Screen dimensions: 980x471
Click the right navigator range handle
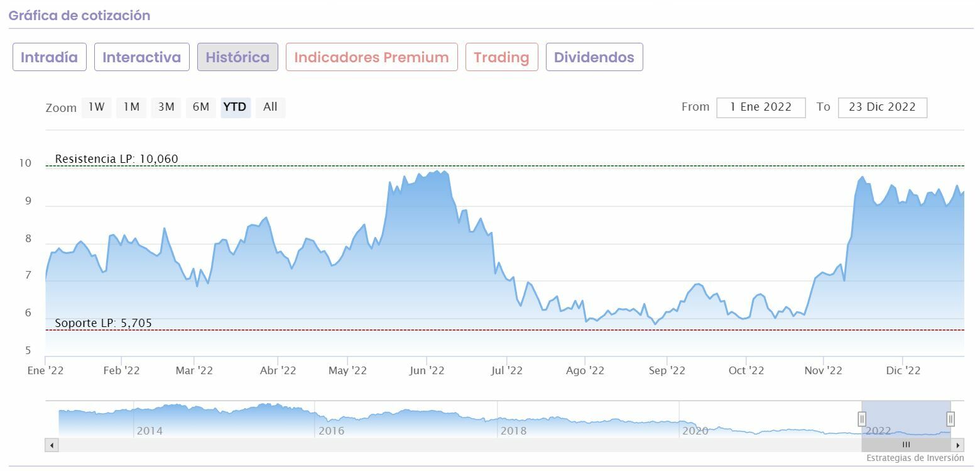[950, 419]
